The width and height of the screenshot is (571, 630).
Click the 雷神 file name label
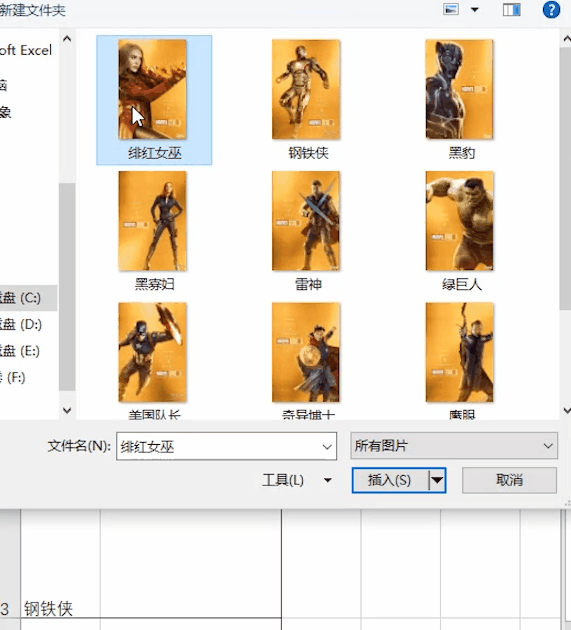coord(308,284)
